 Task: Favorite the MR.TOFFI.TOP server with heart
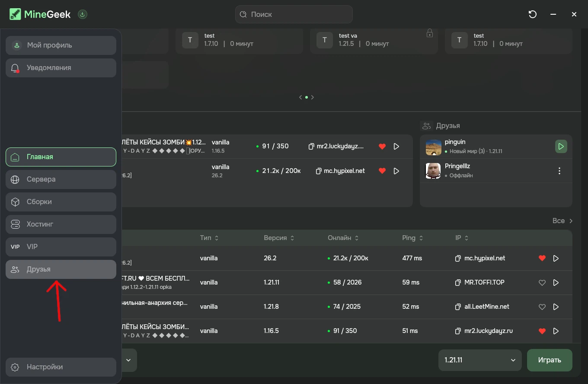[542, 282]
